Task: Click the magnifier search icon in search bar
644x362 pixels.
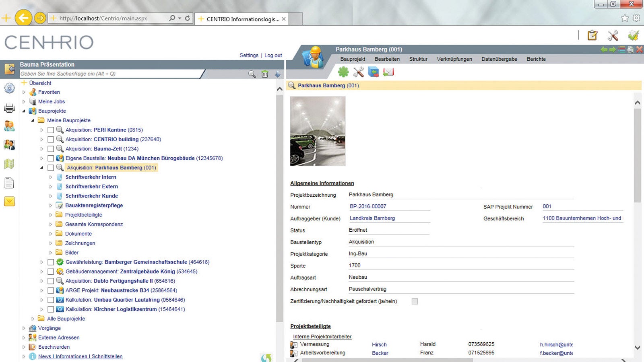Action: coord(252,74)
